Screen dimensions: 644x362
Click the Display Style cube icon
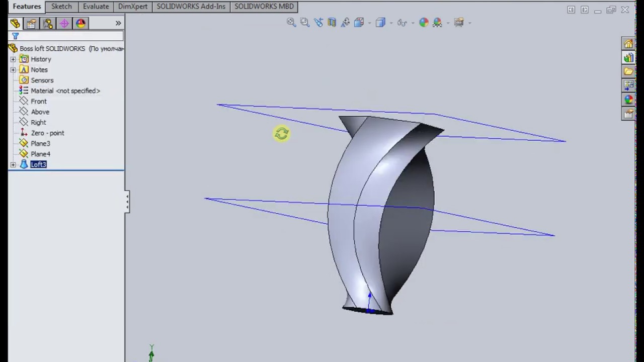point(380,22)
